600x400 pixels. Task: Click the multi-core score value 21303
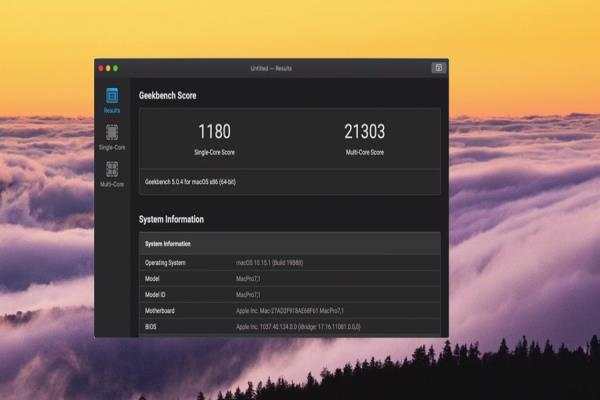(x=362, y=132)
